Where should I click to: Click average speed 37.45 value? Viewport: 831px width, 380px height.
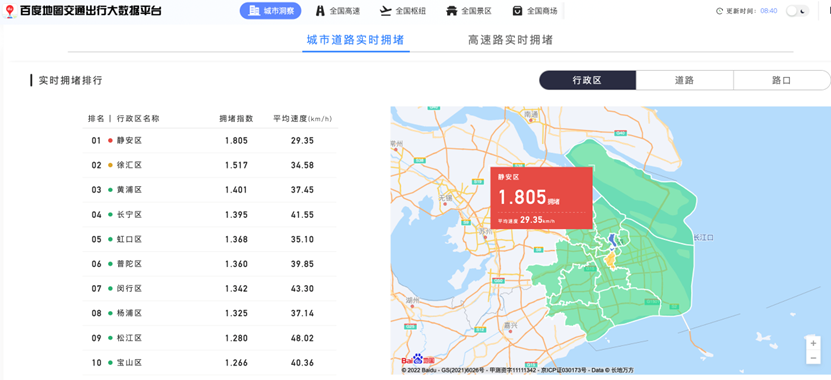point(302,190)
